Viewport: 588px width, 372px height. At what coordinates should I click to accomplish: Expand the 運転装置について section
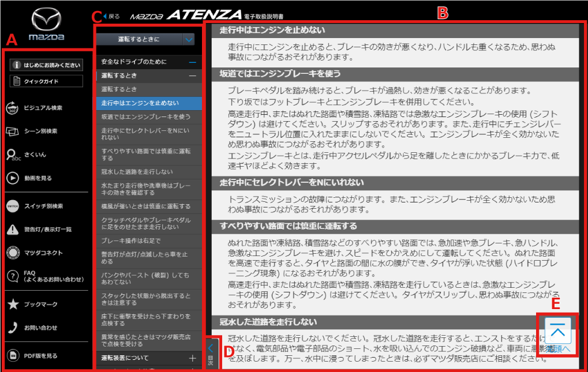192,358
